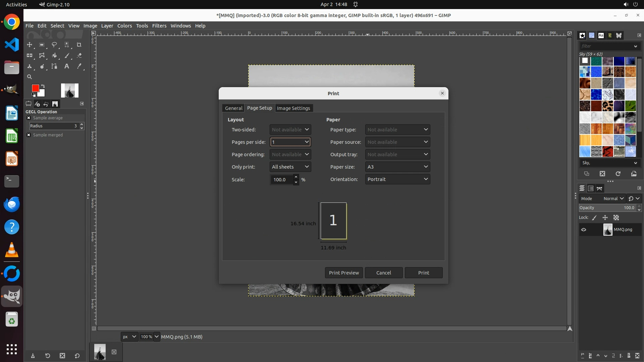Select the Eraser tool
The width and height of the screenshot is (644, 362).
click(79, 56)
